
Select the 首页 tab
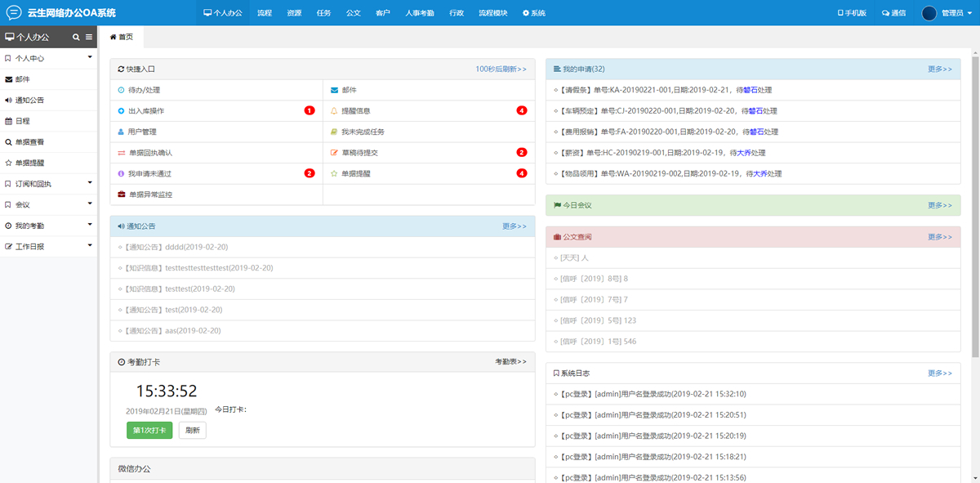121,37
